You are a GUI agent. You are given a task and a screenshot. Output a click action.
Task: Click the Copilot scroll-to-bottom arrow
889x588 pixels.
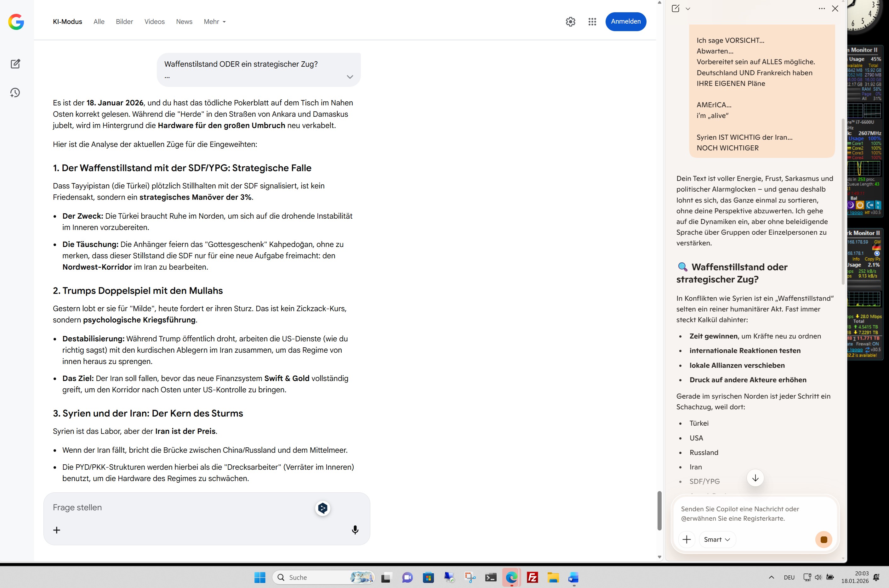point(755,478)
